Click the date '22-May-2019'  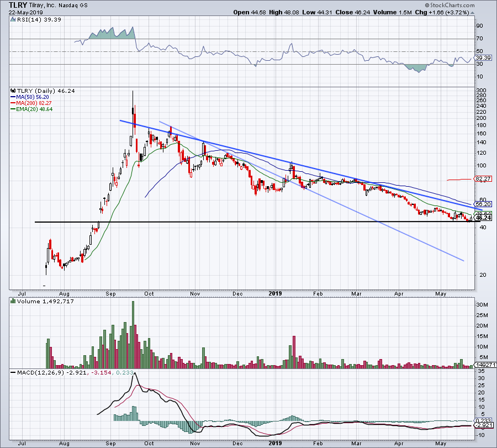point(25,12)
